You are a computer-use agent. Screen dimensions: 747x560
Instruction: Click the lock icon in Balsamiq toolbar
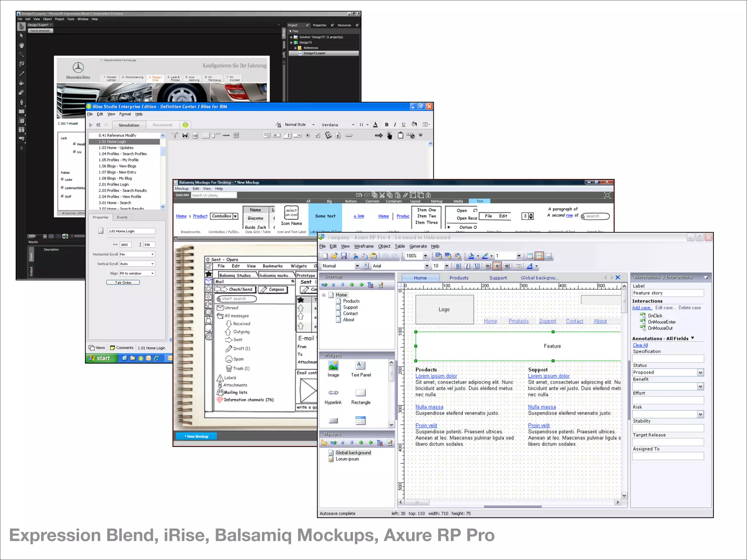[x=428, y=195]
